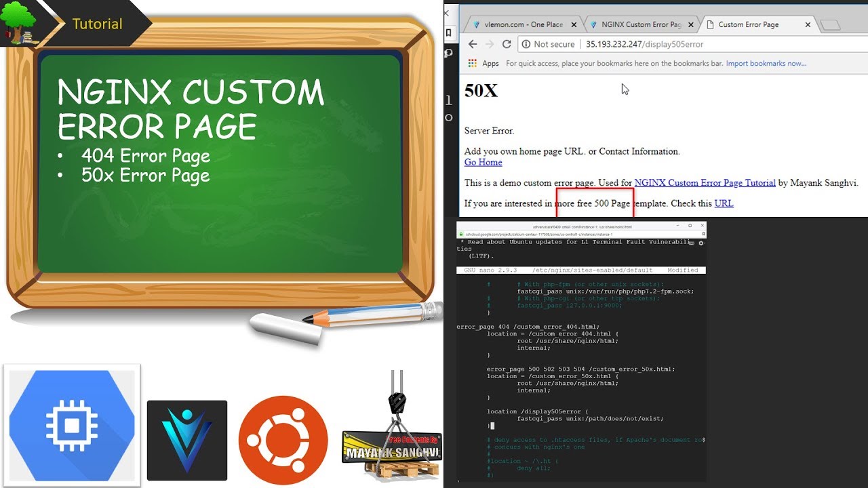The image size is (868, 488).
Task: Click the error_page 500 502 503 504 line
Action: pyautogui.click(x=581, y=369)
